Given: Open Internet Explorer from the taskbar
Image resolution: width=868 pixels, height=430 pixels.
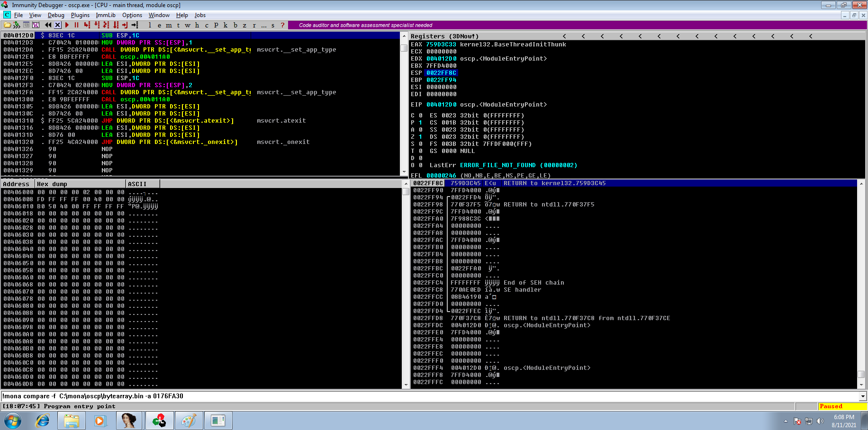Looking at the screenshot, I should coord(43,421).
